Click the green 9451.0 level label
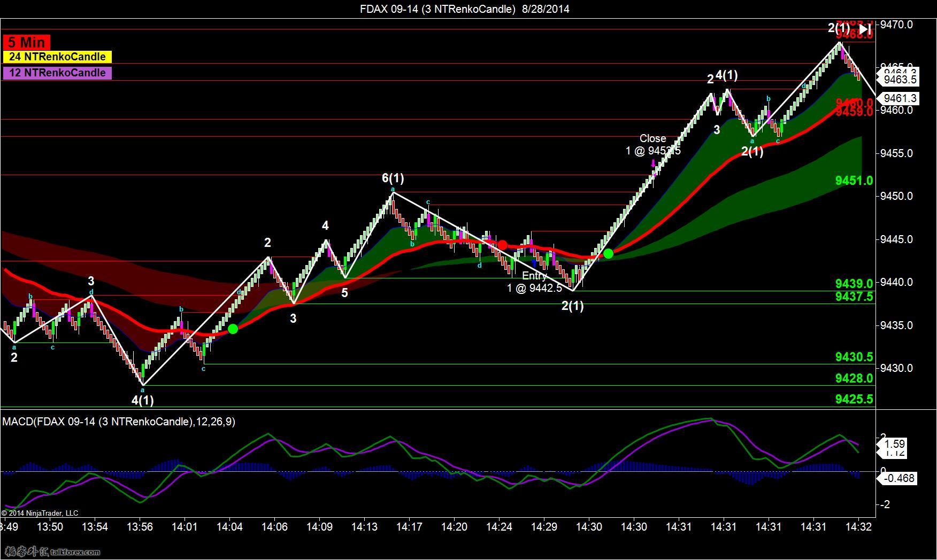937x560 pixels. pyautogui.click(x=854, y=181)
